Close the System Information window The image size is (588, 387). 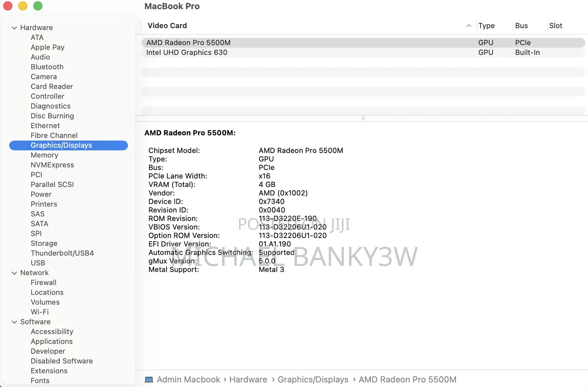click(x=8, y=6)
